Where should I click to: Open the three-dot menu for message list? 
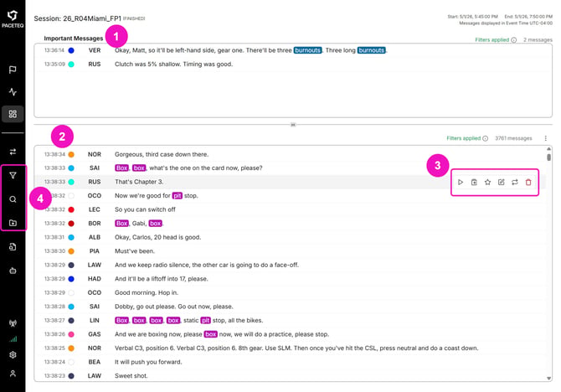(x=546, y=138)
